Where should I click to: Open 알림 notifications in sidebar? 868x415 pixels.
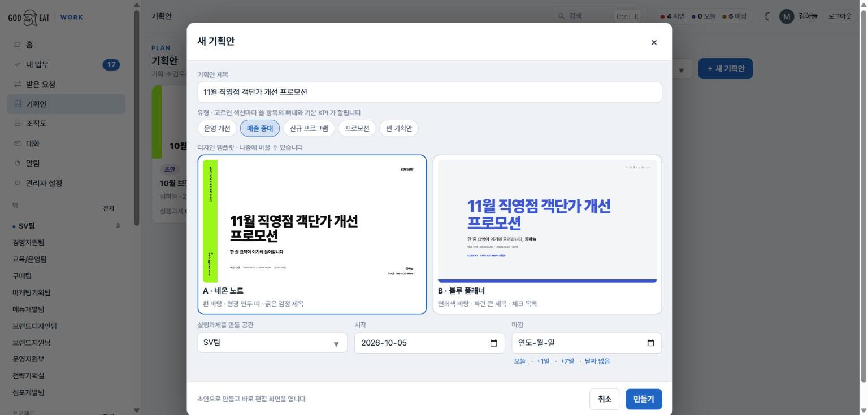[66, 163]
